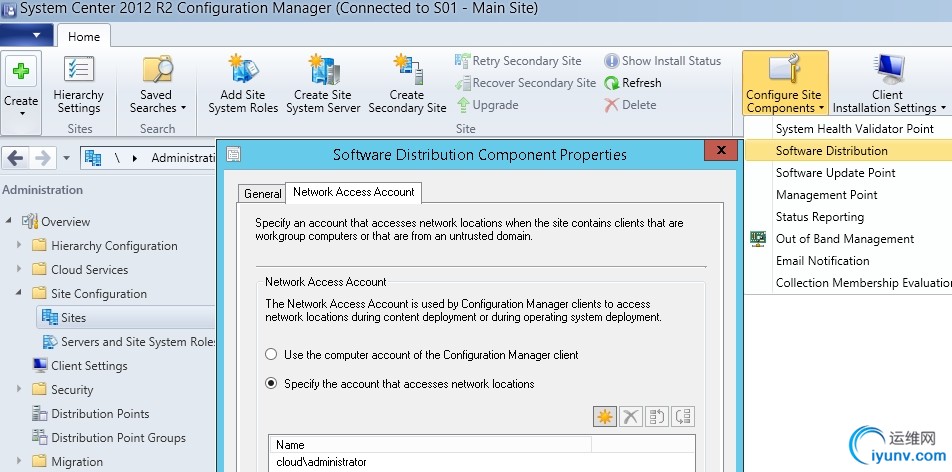Open the Create site dropdown
This screenshot has height=472, width=952.
[x=21, y=92]
